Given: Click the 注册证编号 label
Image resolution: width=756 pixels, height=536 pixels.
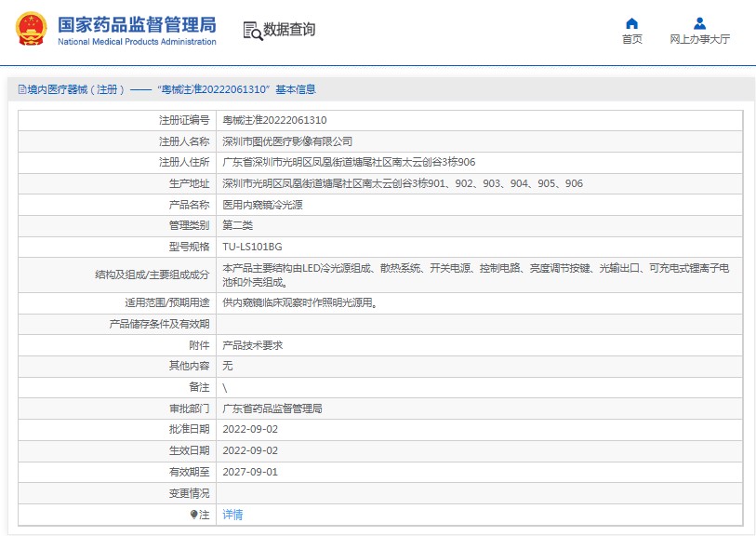Looking at the screenshot, I should pyautogui.click(x=184, y=120).
